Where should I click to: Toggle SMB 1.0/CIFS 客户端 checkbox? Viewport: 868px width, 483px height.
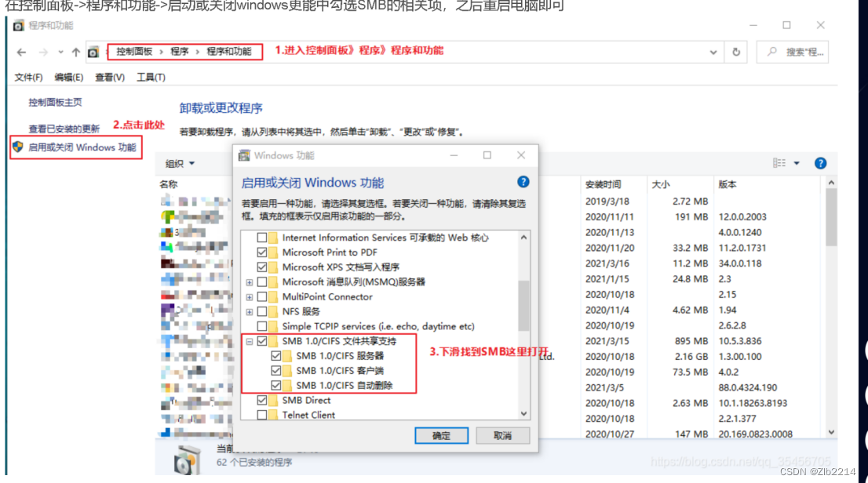275,371
